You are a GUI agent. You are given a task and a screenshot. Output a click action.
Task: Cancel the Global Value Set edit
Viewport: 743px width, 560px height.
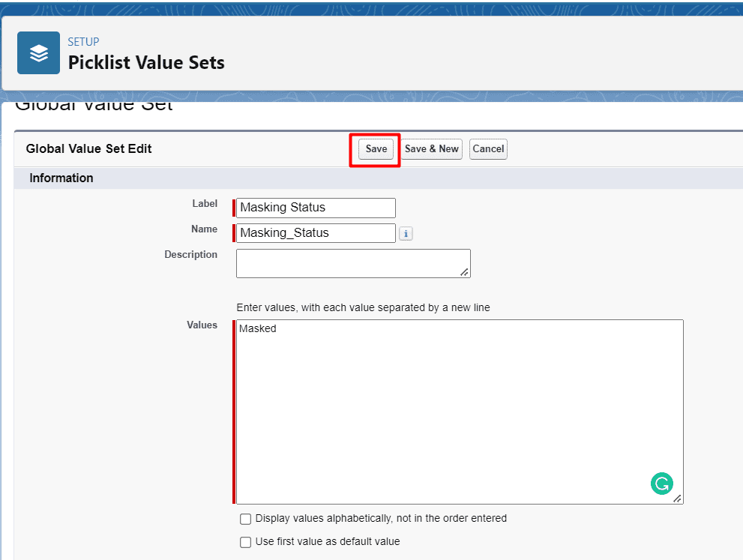(x=488, y=149)
